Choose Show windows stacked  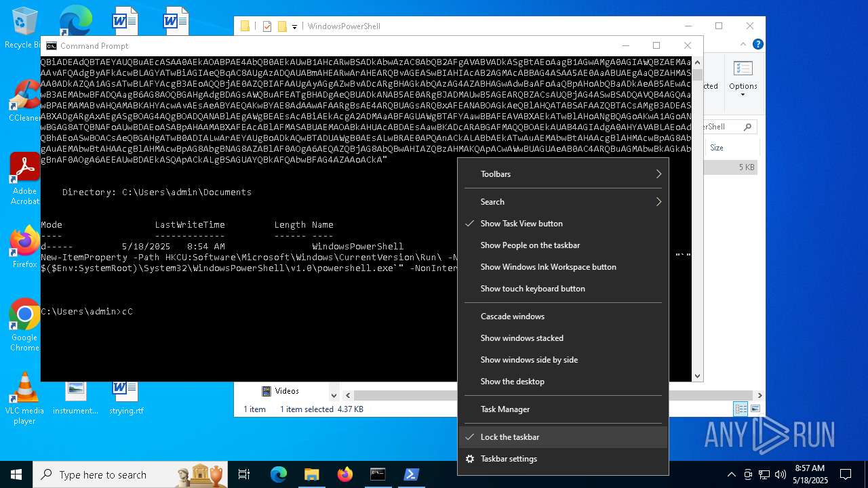(563, 338)
